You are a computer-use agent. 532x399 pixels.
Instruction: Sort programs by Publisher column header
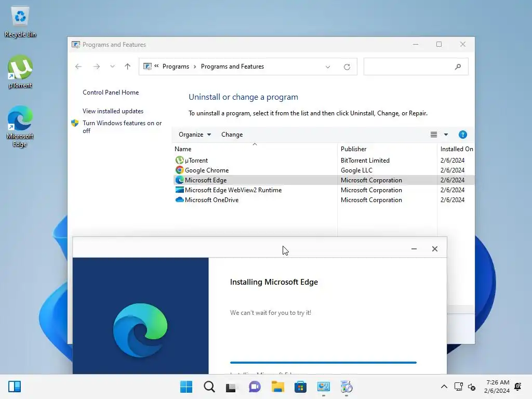(x=387, y=149)
